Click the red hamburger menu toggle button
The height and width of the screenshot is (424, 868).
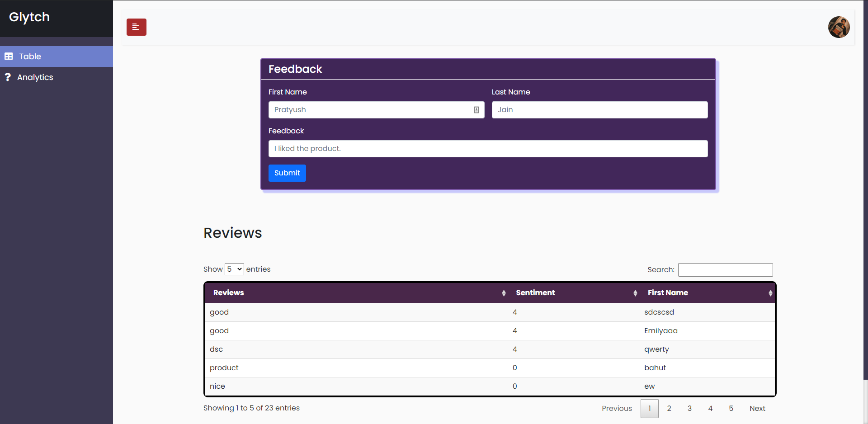(x=136, y=27)
